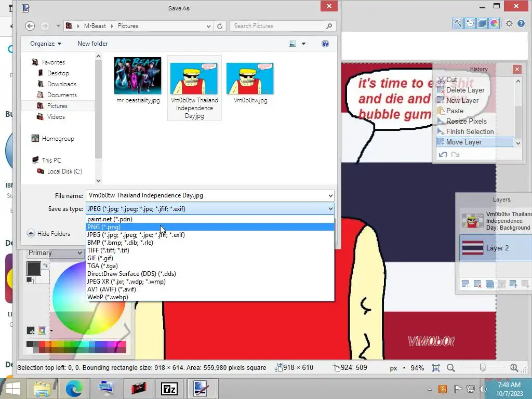
Task: Open Local Disk (C:)
Action: (x=64, y=171)
